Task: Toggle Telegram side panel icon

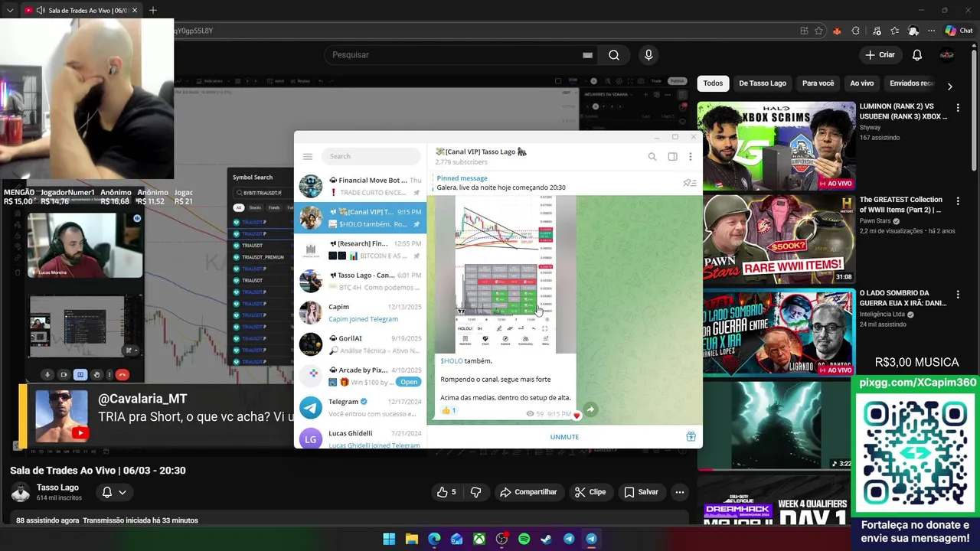Action: point(672,156)
